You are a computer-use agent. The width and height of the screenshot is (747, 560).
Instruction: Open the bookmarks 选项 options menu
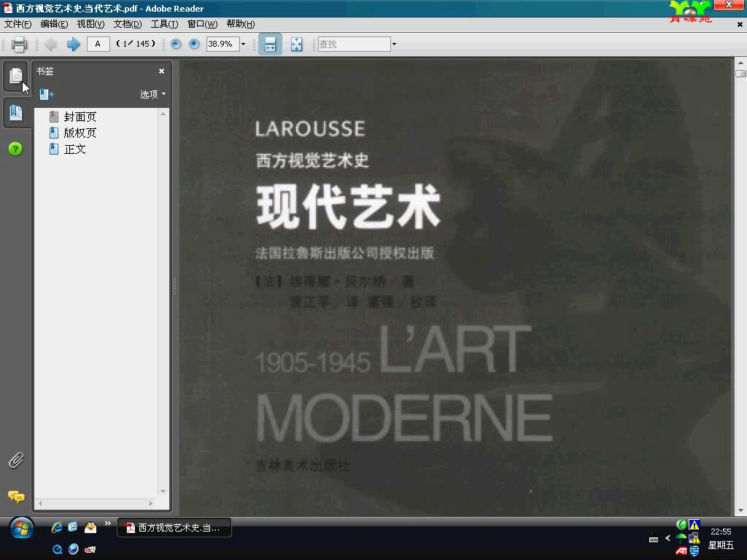153,94
